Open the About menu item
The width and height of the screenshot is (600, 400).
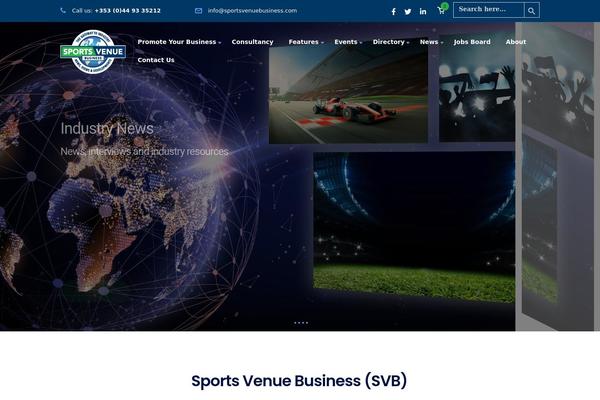pyautogui.click(x=515, y=42)
